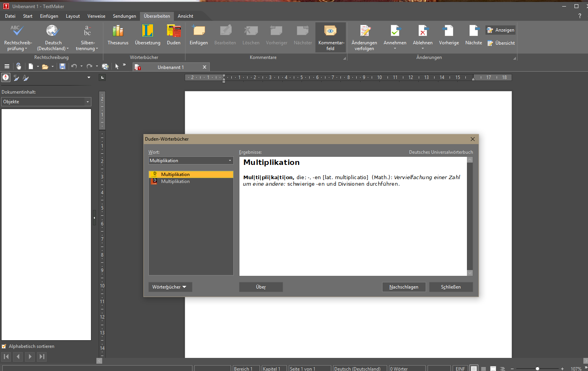Toggle touch mode hand icon
Image resolution: width=588 pixels, height=371 pixels.
[x=19, y=66]
